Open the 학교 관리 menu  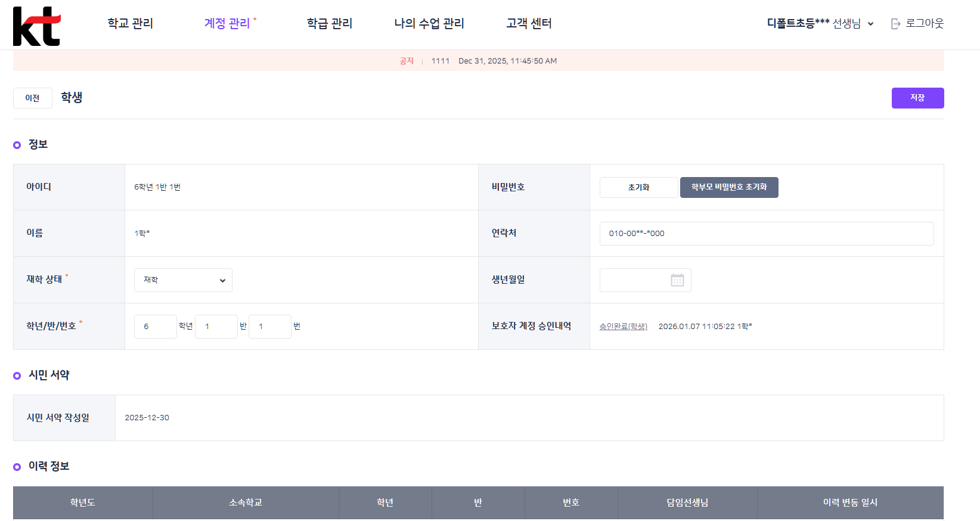(130, 23)
